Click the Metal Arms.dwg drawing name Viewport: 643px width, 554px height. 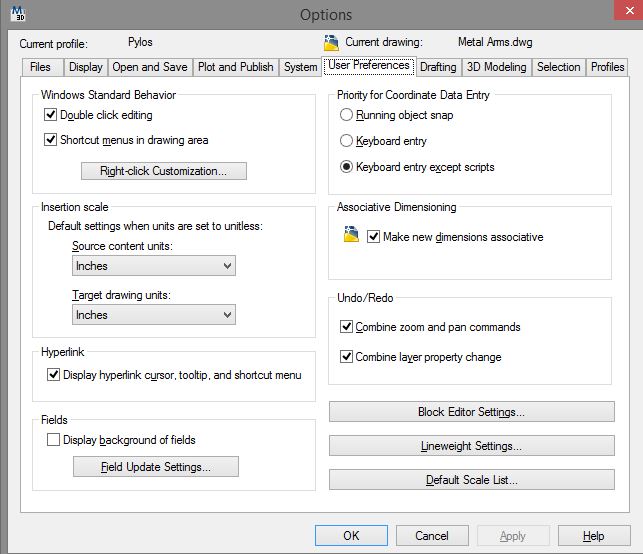495,42
